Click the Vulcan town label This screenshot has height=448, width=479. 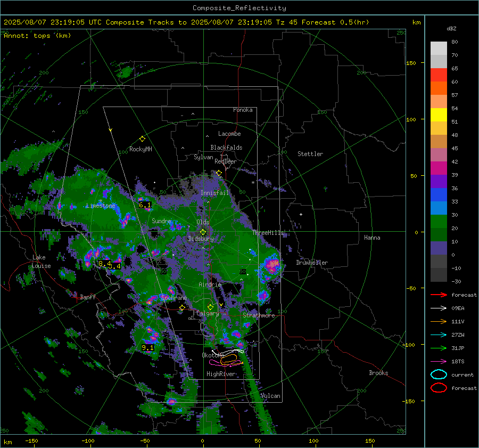coord(271,396)
